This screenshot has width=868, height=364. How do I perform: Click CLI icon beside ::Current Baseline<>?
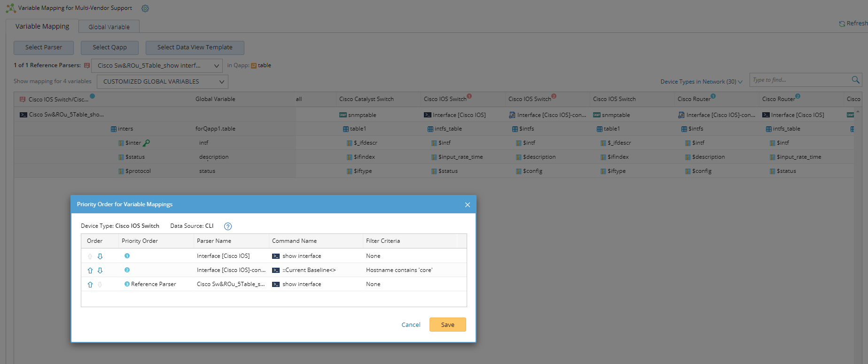276,271
